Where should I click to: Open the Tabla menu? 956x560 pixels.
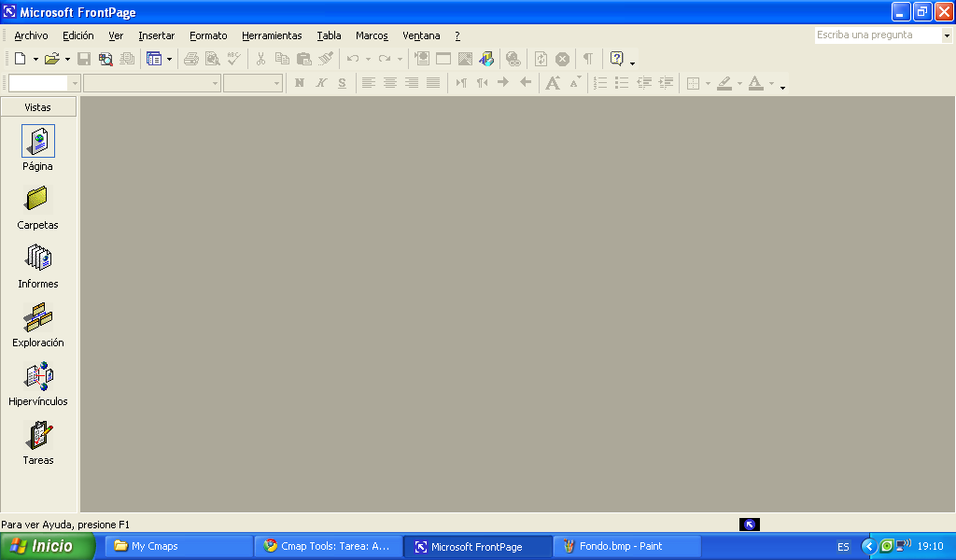tap(329, 35)
